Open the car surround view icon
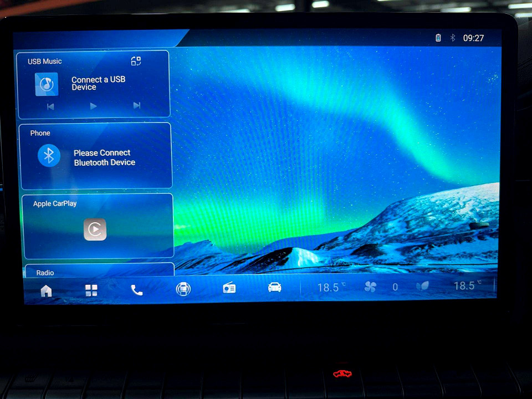This screenshot has height=399, width=532. coord(183,289)
